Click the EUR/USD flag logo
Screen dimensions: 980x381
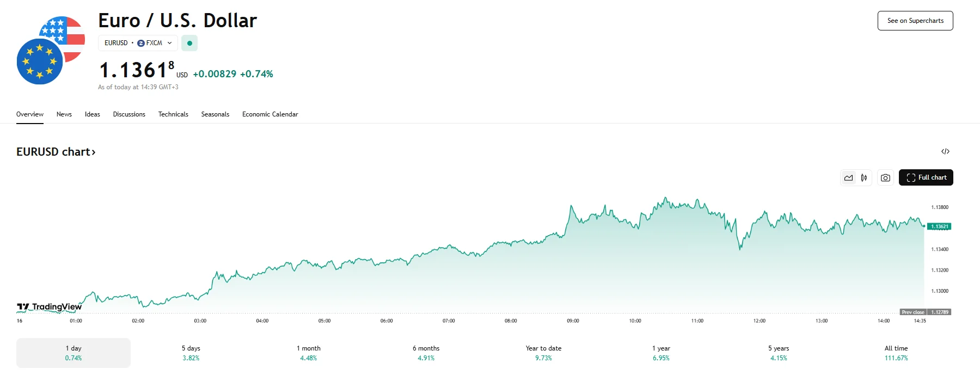coord(51,50)
